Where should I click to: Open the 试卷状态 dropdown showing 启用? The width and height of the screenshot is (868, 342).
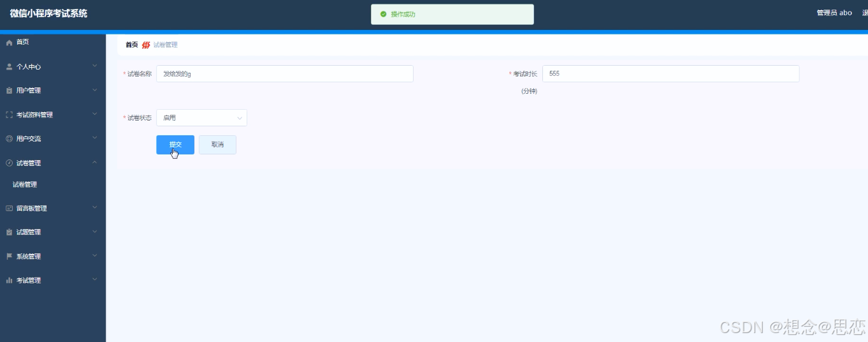tap(201, 118)
